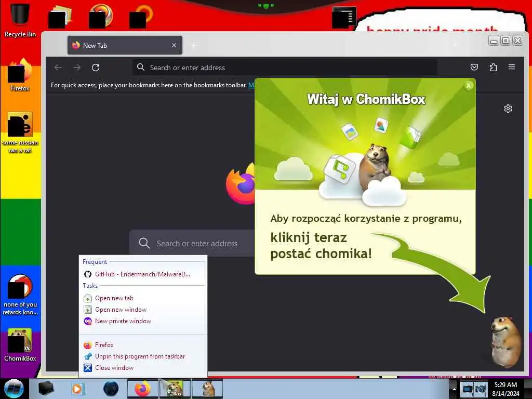Open the Firefox hamburger application menu

(x=512, y=67)
